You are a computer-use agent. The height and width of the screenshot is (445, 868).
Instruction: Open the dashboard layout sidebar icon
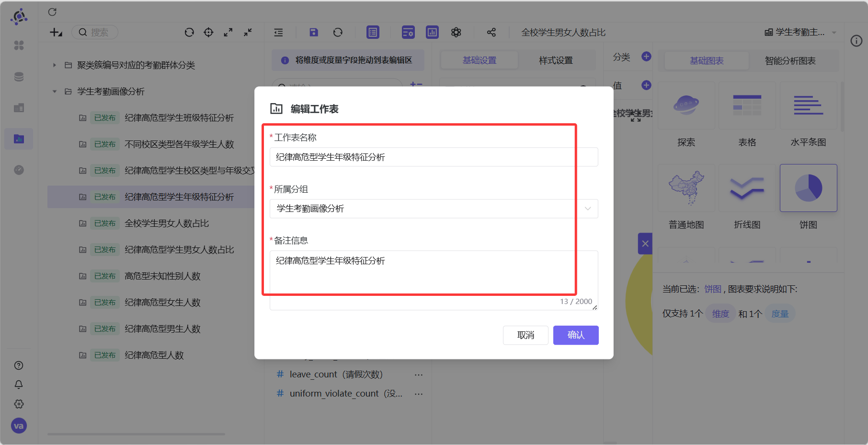(x=19, y=108)
